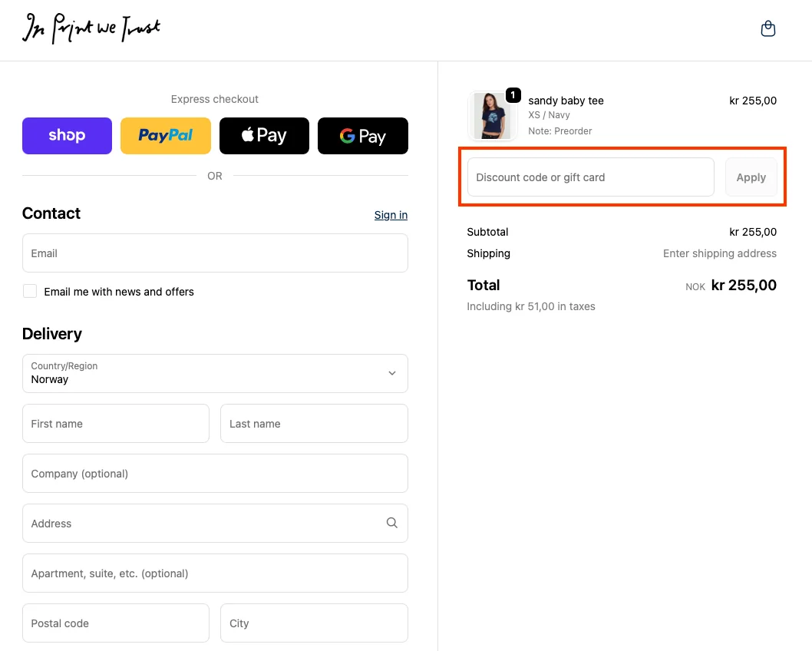Viewport: 812px width, 651px height.
Task: Pay with Shop Pay express button
Action: (x=67, y=136)
